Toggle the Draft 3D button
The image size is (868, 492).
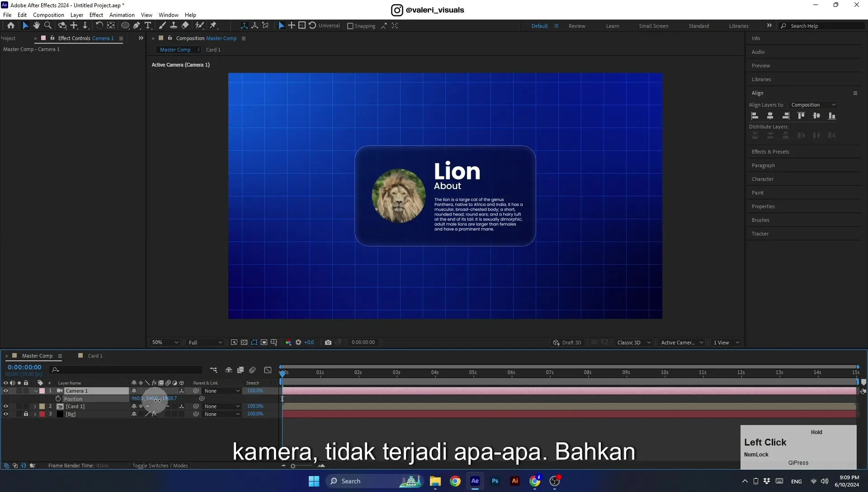567,343
